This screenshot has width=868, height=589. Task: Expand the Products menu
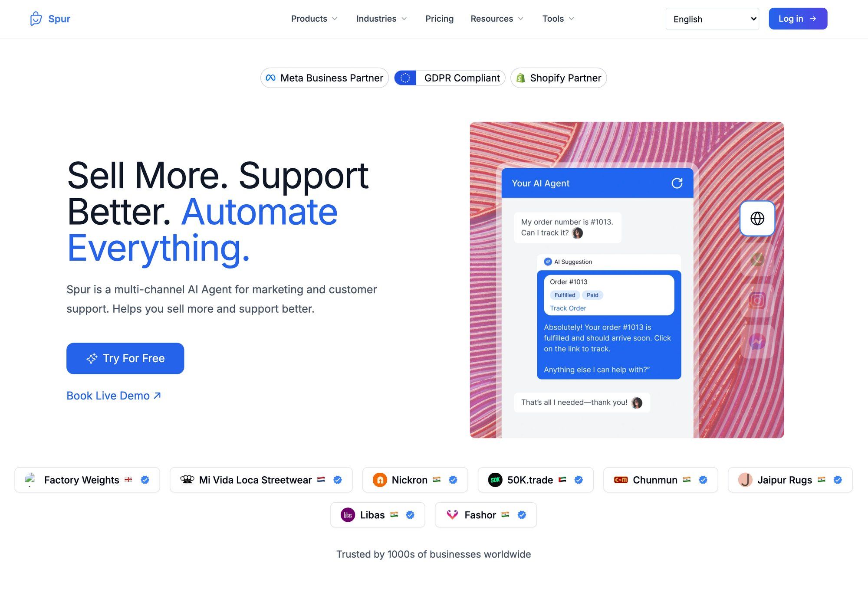(x=314, y=19)
